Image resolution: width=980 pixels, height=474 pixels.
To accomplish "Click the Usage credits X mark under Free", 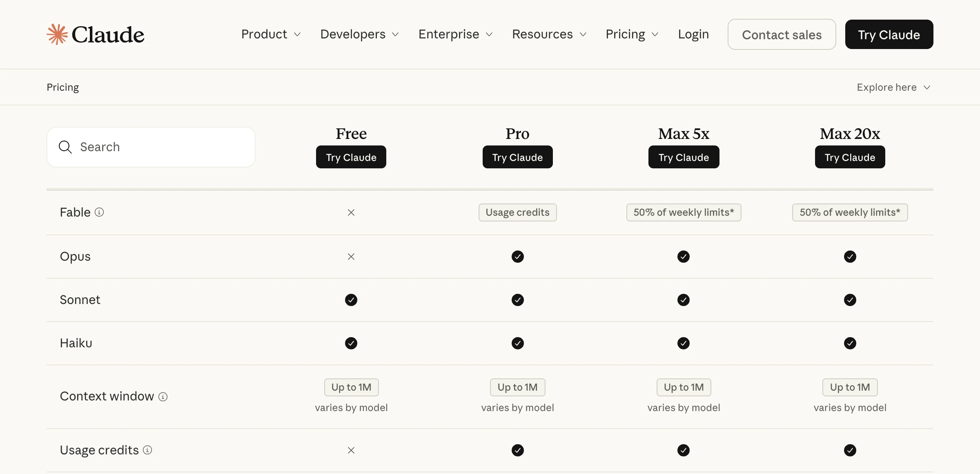I will pyautogui.click(x=351, y=450).
